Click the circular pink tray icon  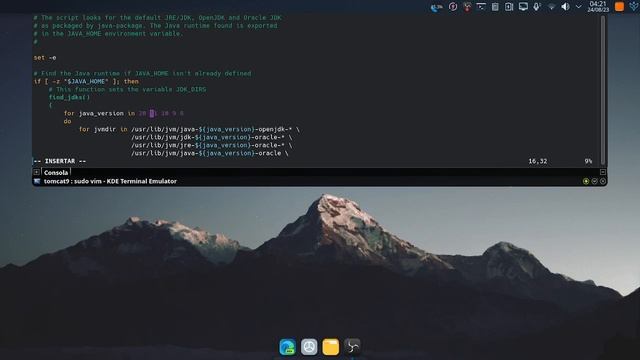pos(453,7)
